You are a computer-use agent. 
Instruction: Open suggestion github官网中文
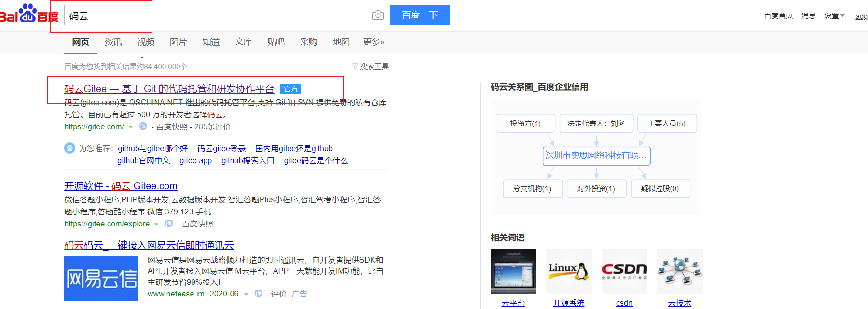pyautogui.click(x=144, y=160)
